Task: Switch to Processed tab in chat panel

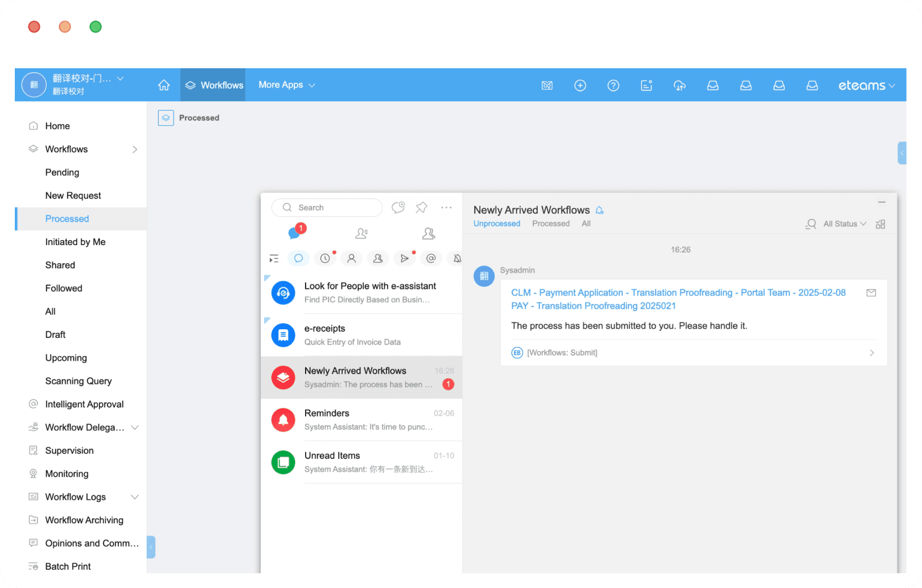Action: (551, 224)
